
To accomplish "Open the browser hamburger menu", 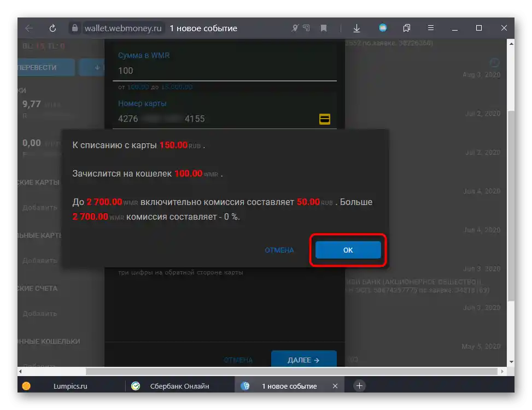I will pyautogui.click(x=430, y=28).
